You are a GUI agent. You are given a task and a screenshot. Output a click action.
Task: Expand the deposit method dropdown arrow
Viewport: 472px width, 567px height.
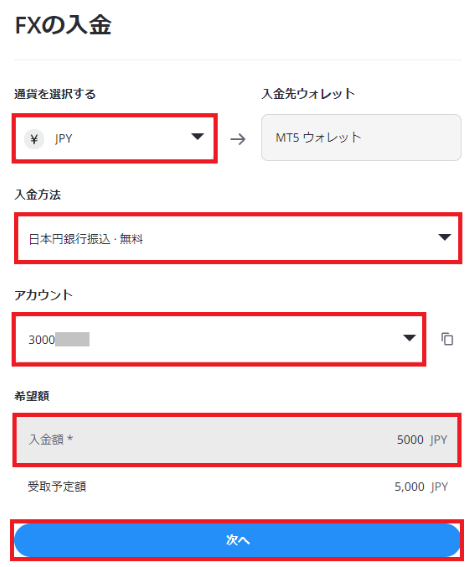tap(445, 237)
